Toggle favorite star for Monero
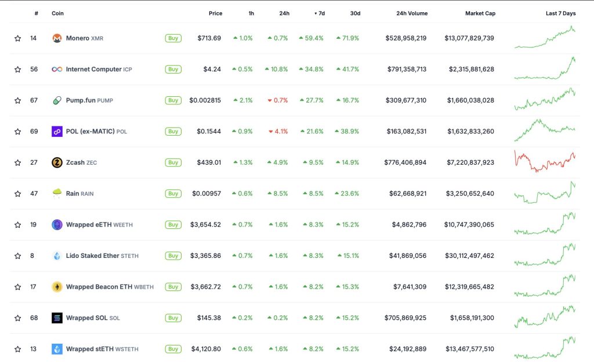The width and height of the screenshot is (594, 364). 18,38
